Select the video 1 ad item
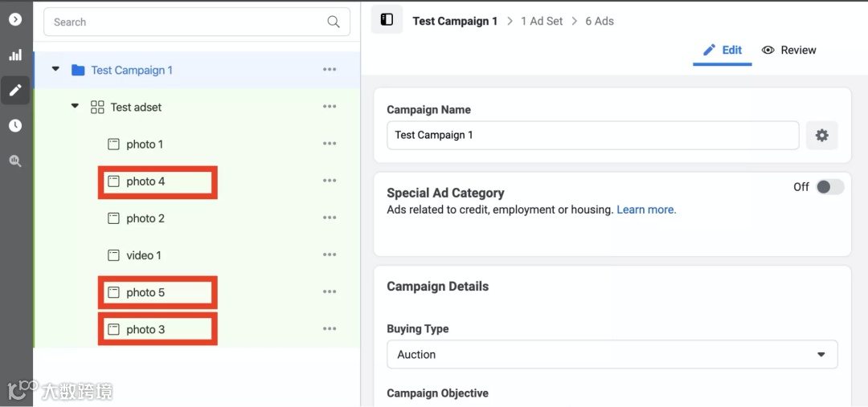868x407 pixels. tap(143, 255)
